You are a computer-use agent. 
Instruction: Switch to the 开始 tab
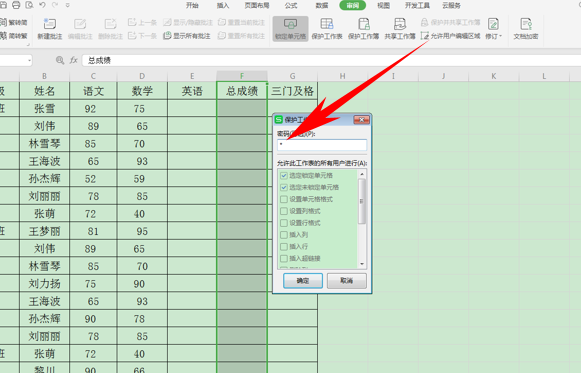pyautogui.click(x=192, y=5)
